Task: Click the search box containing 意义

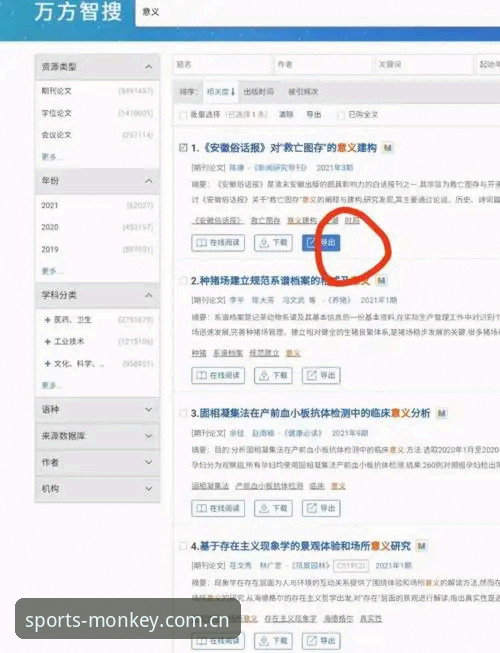Action: [318, 12]
